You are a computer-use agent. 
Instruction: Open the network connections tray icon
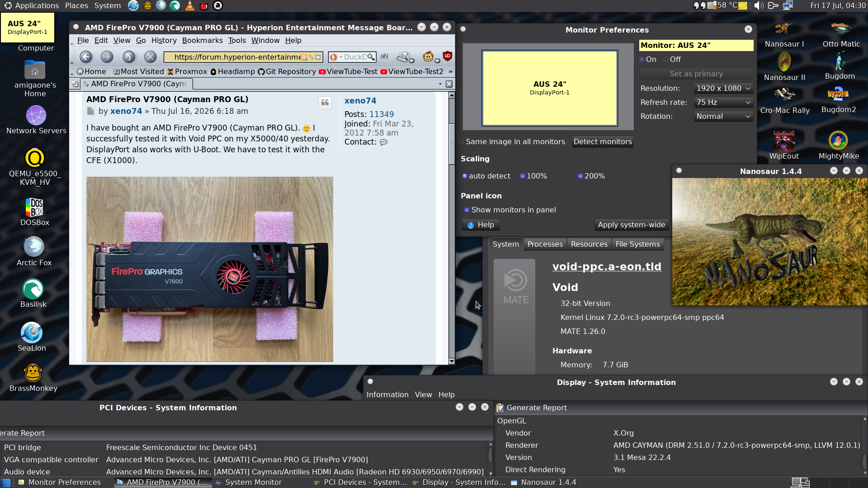[788, 5]
